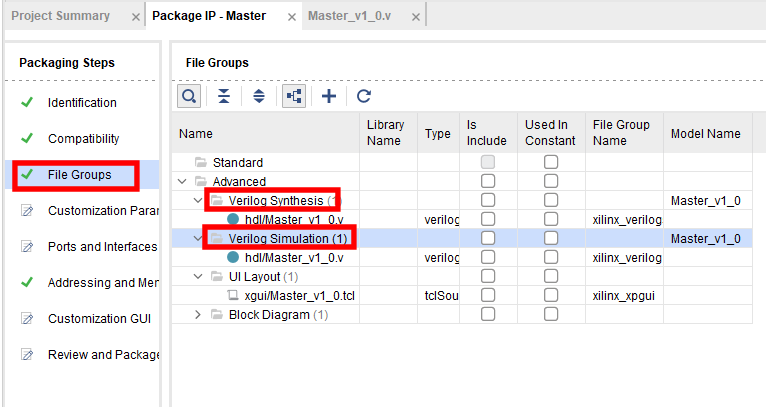Toggle Is Include checkbox for Advanced
The image size is (766, 407).
(x=488, y=181)
